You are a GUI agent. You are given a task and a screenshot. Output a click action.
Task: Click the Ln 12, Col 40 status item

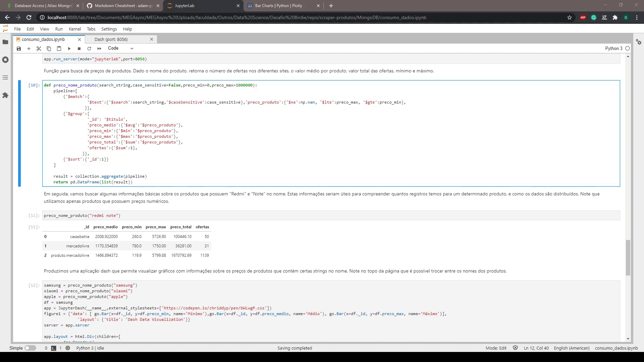(x=536, y=348)
